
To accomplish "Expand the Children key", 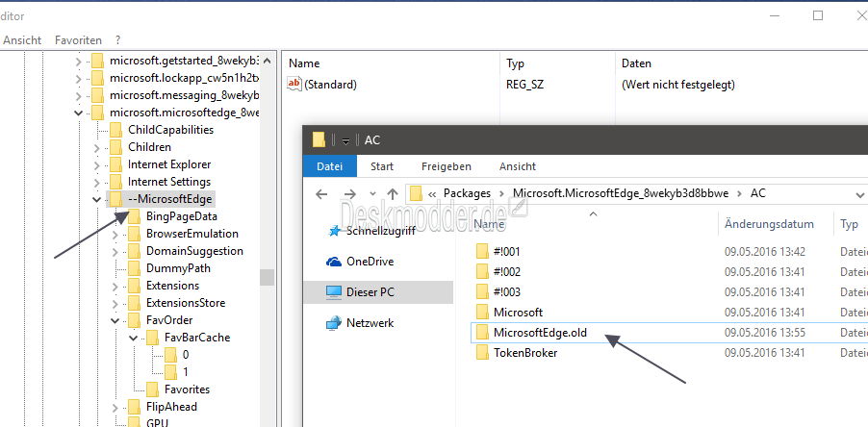I will (x=97, y=148).
